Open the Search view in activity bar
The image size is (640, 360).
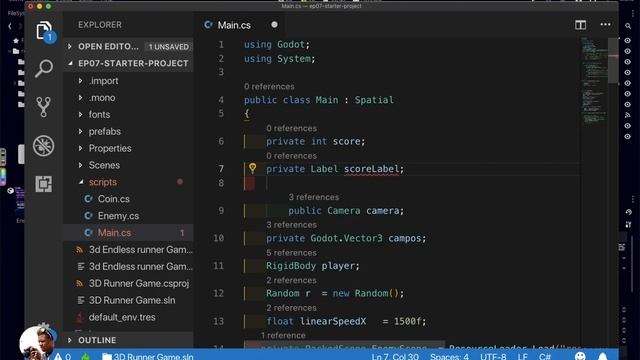pyautogui.click(x=44, y=69)
